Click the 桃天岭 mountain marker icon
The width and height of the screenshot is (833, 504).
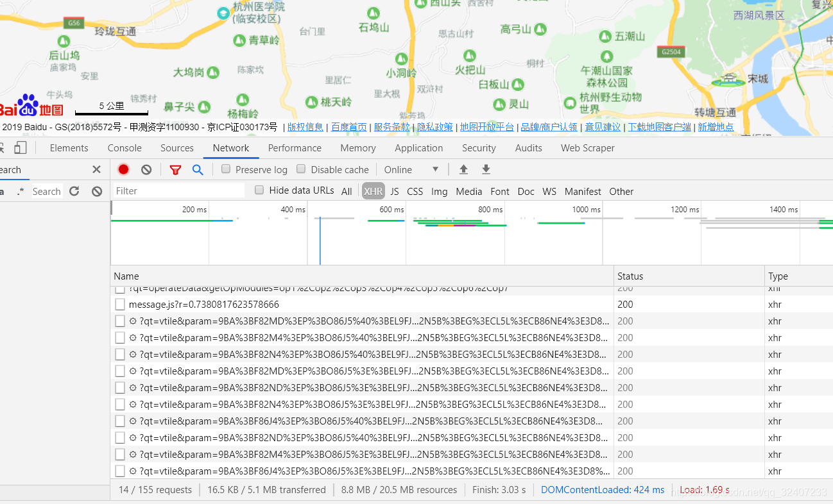[311, 102]
